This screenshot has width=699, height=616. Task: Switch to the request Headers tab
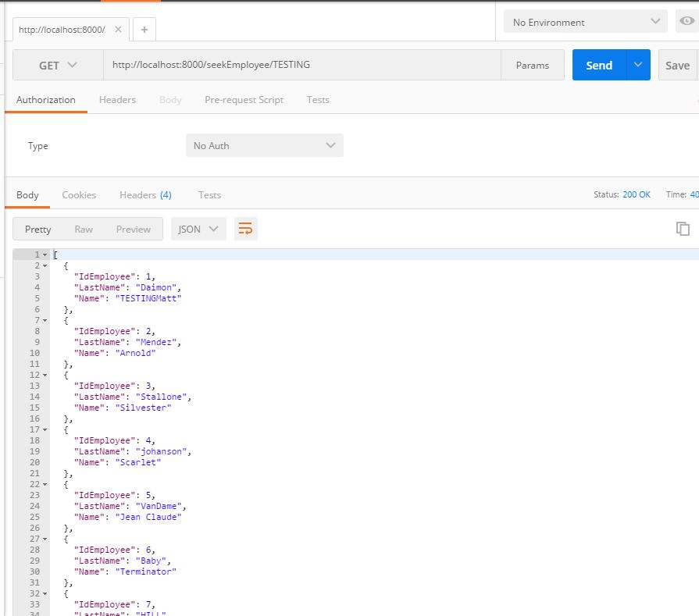pos(117,100)
